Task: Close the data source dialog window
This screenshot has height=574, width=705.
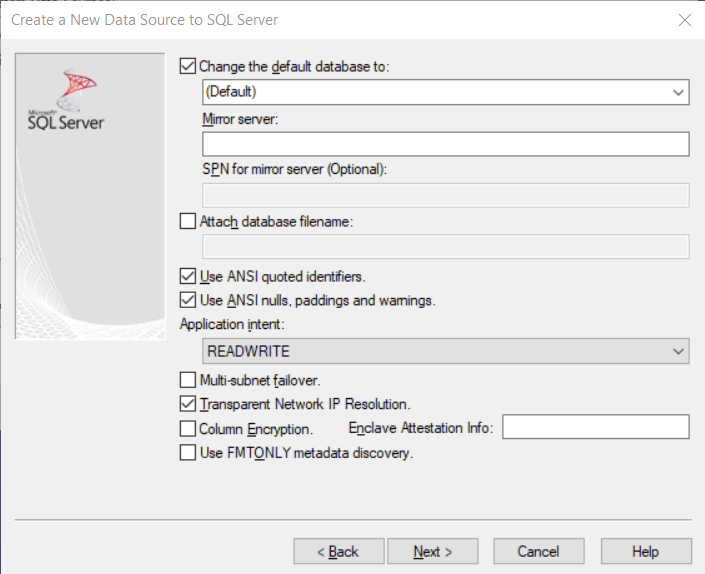Action: [x=684, y=20]
